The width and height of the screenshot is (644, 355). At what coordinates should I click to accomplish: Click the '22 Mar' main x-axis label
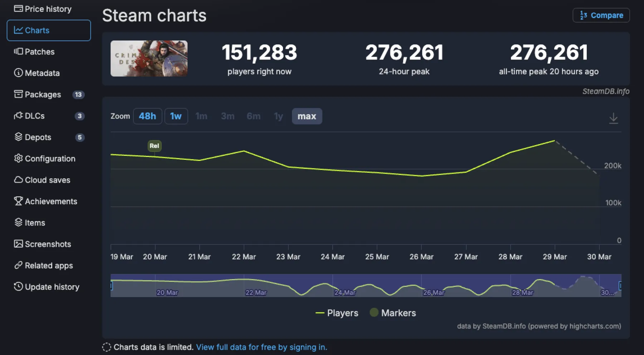pos(244,257)
